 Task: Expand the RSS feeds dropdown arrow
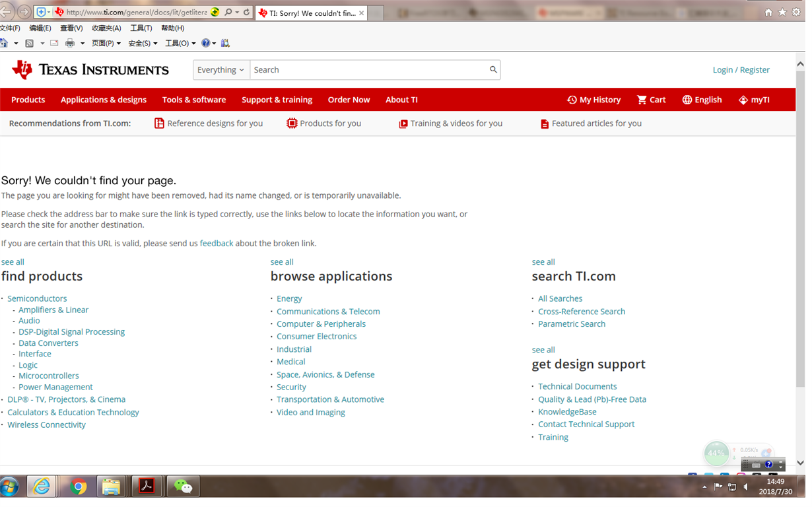click(x=42, y=43)
